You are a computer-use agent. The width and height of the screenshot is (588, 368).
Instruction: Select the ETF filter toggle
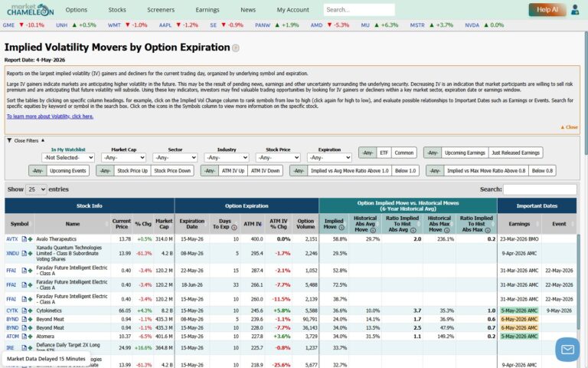(x=384, y=153)
